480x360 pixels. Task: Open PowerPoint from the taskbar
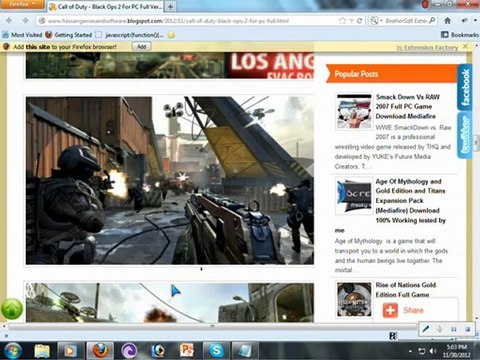pyautogui.click(x=187, y=351)
